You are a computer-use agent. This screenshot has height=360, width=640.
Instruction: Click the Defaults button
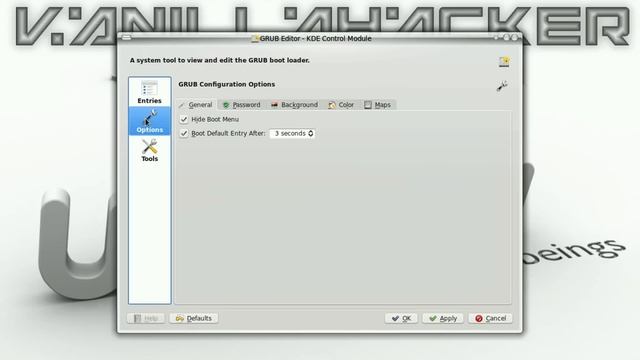pyautogui.click(x=194, y=318)
